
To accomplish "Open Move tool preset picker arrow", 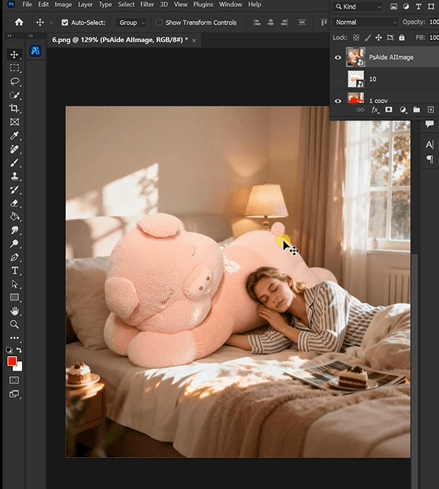I will [x=51, y=23].
